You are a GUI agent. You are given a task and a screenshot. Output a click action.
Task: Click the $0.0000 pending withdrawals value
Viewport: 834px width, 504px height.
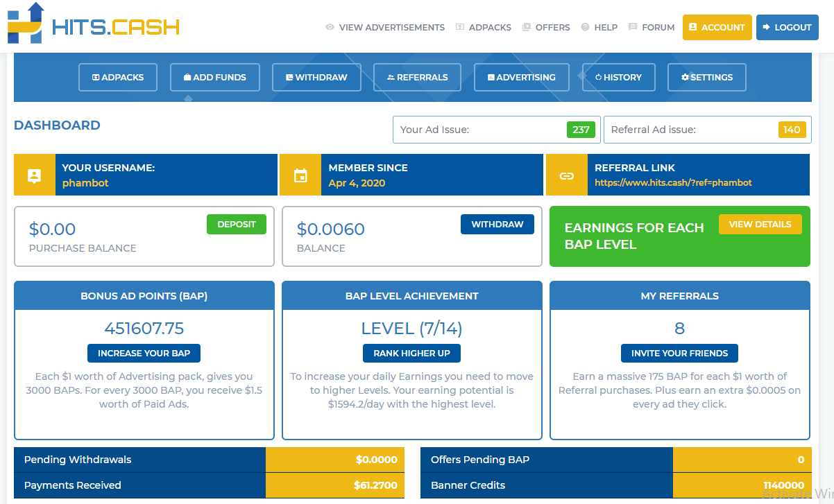pyautogui.click(x=377, y=460)
